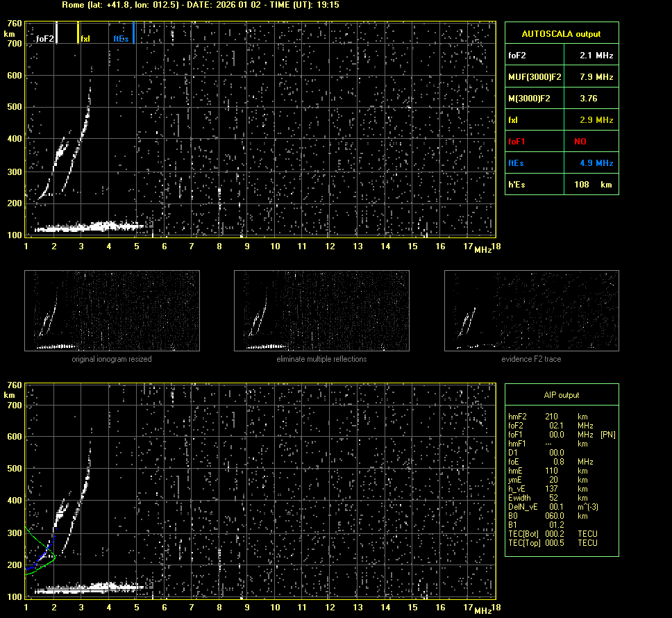Select the M(3000)F2 value 3.76
The width and height of the screenshot is (672, 618).
point(589,99)
